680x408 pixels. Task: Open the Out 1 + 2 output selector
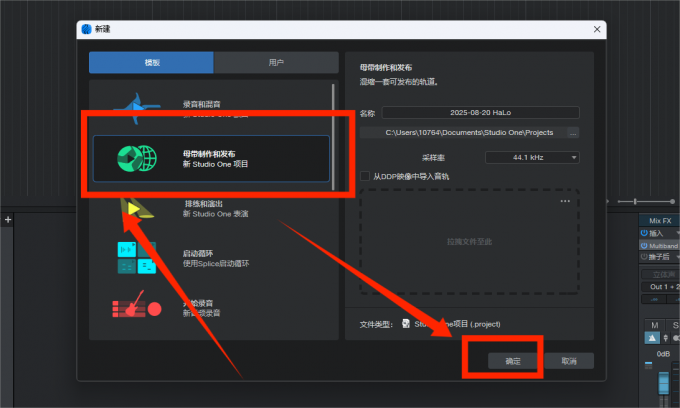point(660,287)
